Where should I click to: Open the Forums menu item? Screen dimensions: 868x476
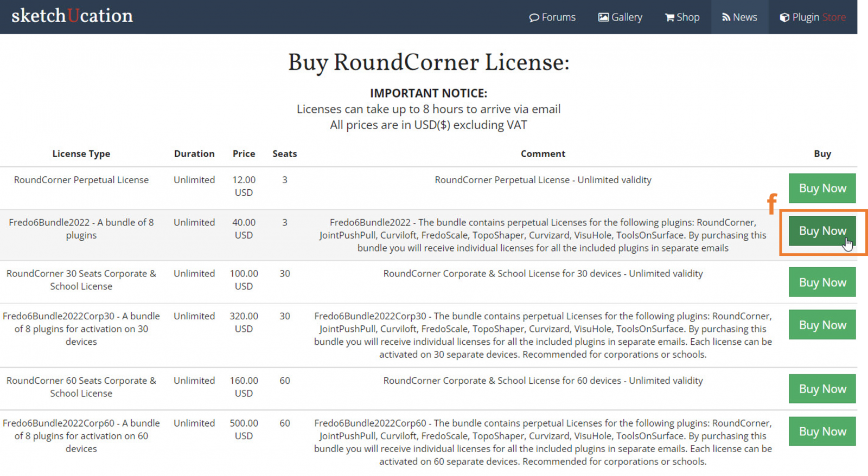[x=552, y=17]
